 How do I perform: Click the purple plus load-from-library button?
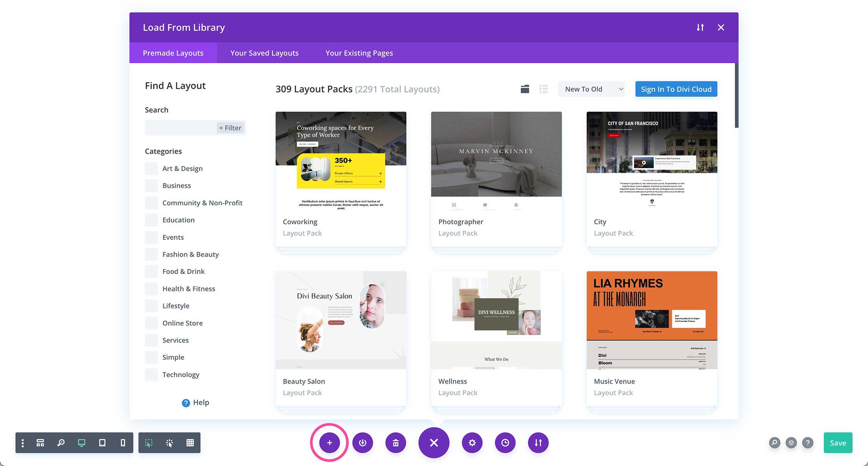click(x=329, y=443)
